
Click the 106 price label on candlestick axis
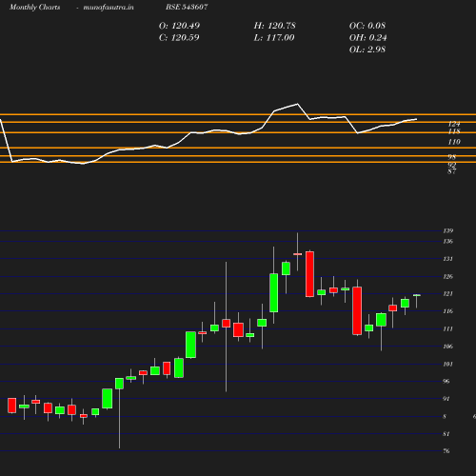pos(448,347)
